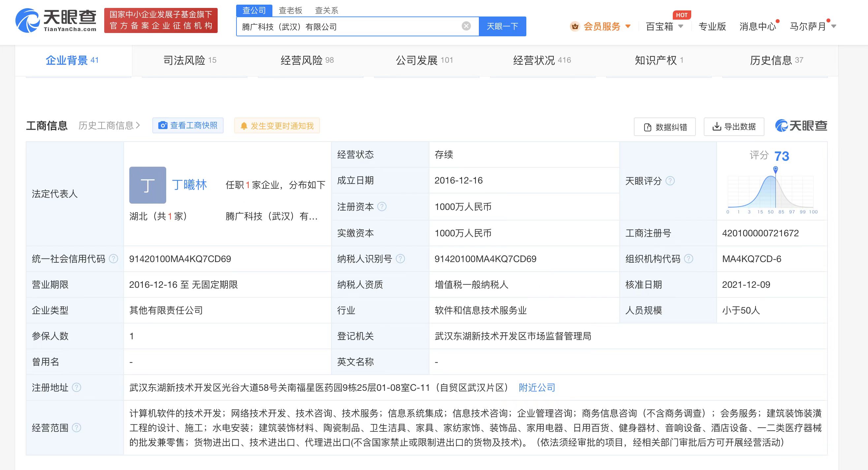
Task: Open the 经营状况 tab
Action: pos(542,60)
